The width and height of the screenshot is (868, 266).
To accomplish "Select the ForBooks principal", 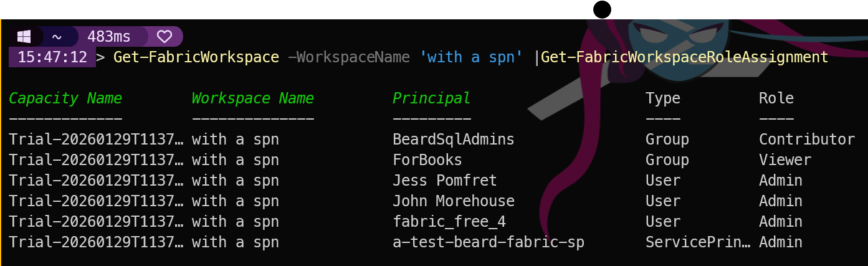I will (x=427, y=160).
